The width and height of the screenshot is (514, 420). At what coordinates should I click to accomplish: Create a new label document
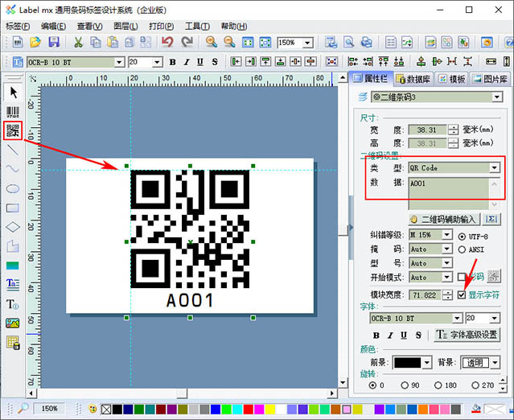(18, 43)
